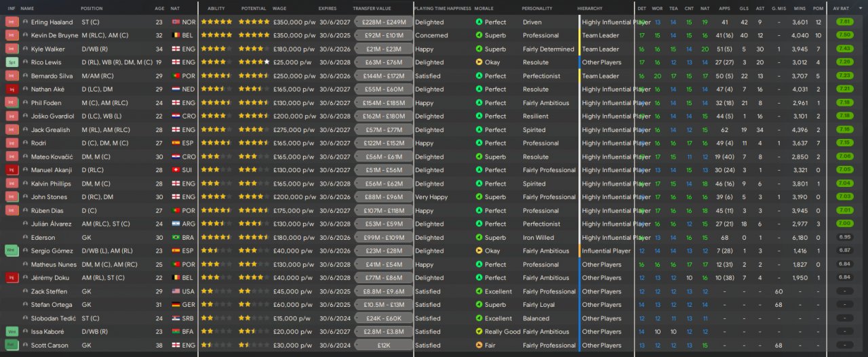The height and width of the screenshot is (357, 868).
Task: Open Jack Grealish's player profile
Action: [x=50, y=130]
